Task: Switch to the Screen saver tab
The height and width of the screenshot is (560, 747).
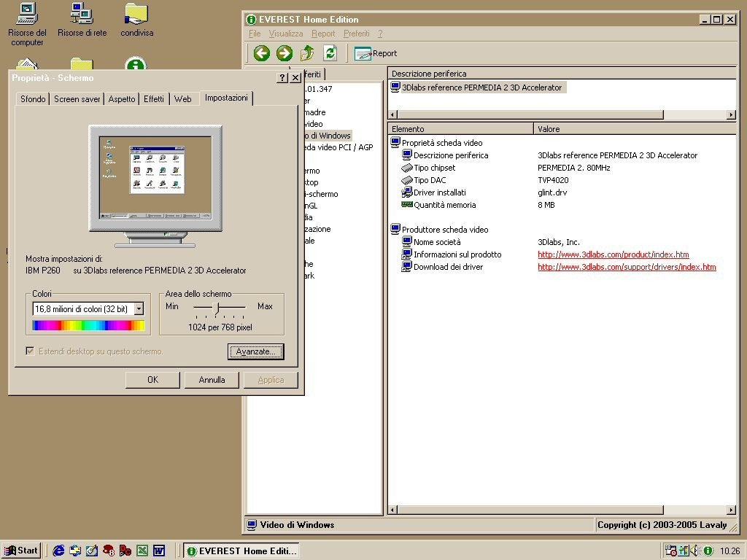Action: click(x=77, y=98)
